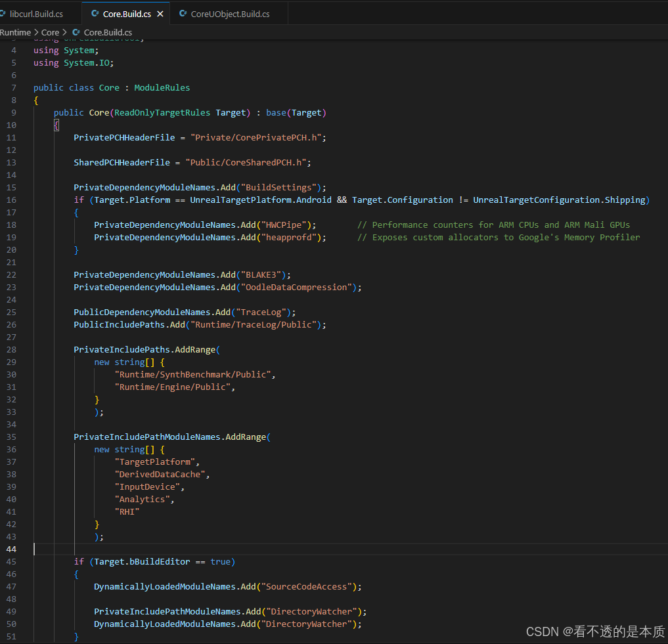This screenshot has height=644, width=668.
Task: Click line number 28 in the gutter
Action: coord(12,349)
